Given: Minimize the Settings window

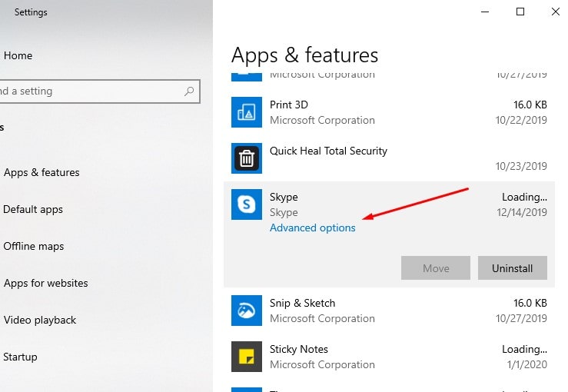Looking at the screenshot, I should click(x=485, y=12).
